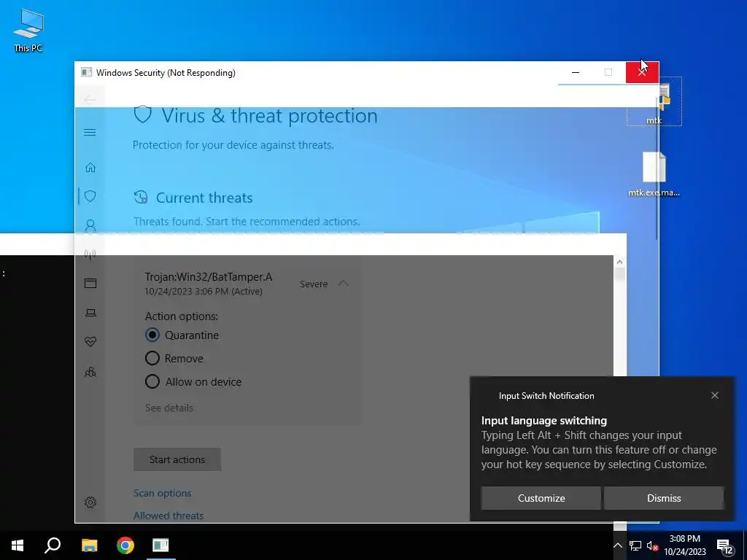Close the not responding Windows Security window
This screenshot has height=560, width=747.
(x=642, y=72)
